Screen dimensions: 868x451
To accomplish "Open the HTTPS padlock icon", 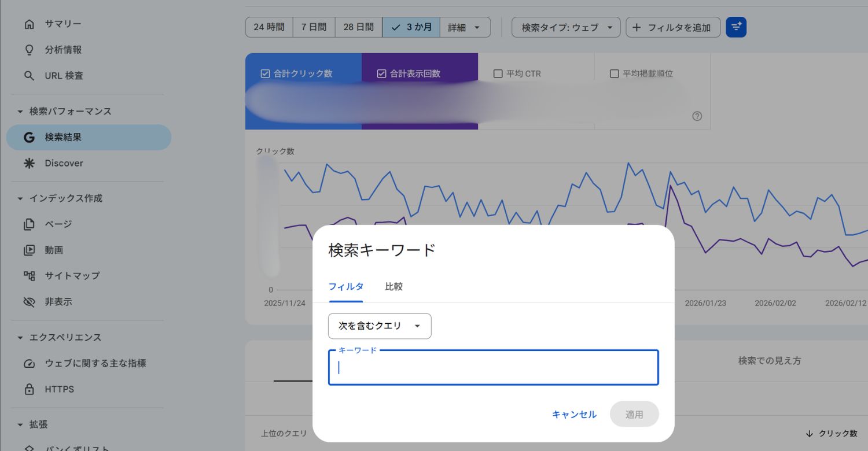I will (30, 390).
